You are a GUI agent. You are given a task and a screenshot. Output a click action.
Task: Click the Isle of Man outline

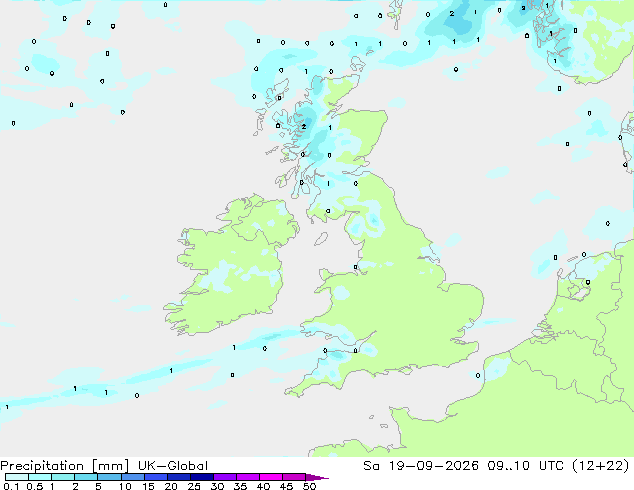pos(321,239)
